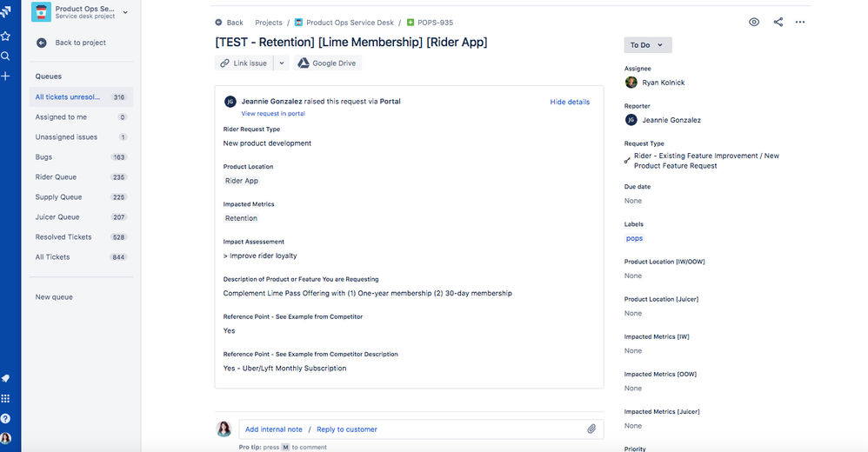The image size is (868, 452).
Task: Click the POPS-935 issue key link
Action: click(x=435, y=23)
